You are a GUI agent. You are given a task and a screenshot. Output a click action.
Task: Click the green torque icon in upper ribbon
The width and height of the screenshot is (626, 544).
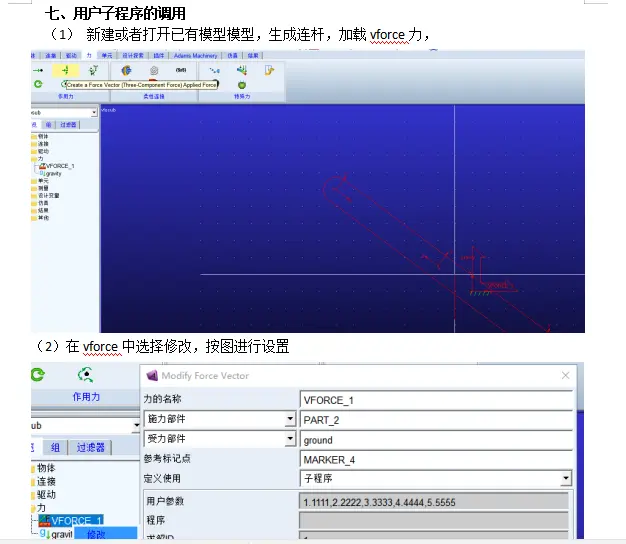click(x=38, y=84)
